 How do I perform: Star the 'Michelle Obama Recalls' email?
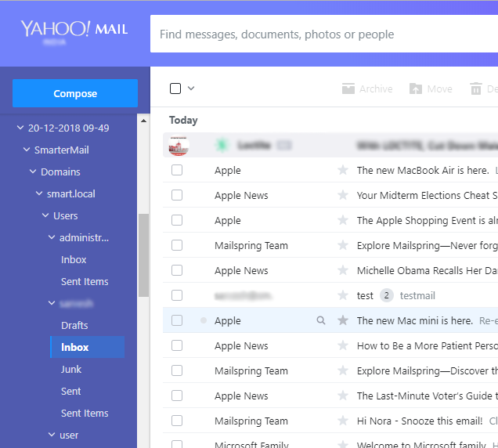click(x=343, y=270)
